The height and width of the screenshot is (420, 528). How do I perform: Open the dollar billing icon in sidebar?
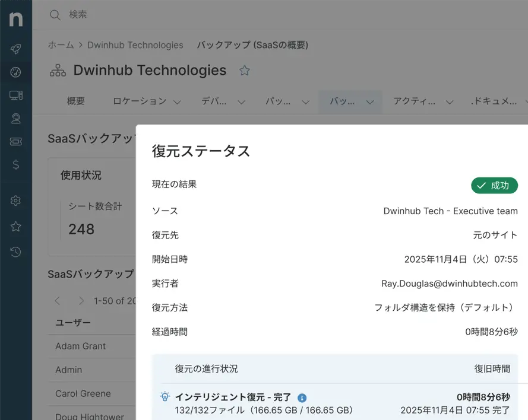coord(15,164)
